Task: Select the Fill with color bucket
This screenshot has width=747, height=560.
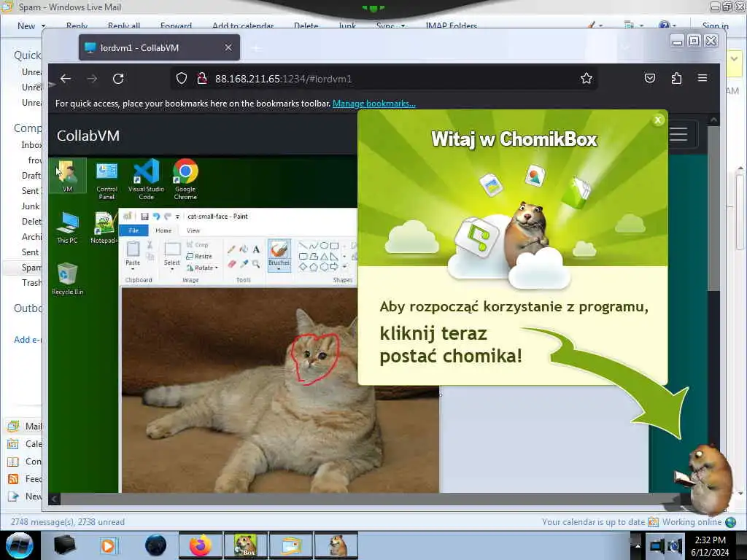Action: pos(244,249)
